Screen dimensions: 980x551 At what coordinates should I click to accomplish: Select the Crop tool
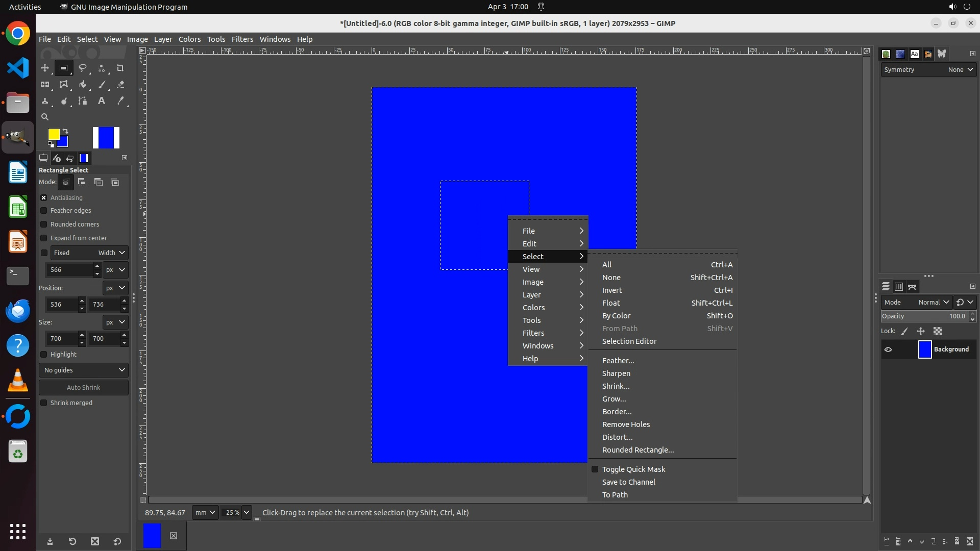click(120, 68)
